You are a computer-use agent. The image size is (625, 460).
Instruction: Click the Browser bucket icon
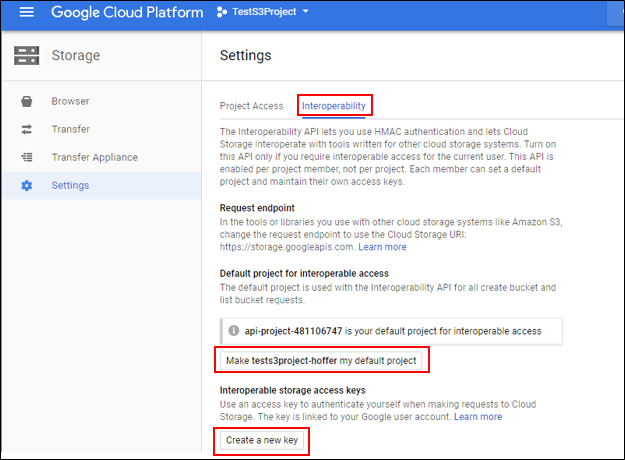click(27, 101)
